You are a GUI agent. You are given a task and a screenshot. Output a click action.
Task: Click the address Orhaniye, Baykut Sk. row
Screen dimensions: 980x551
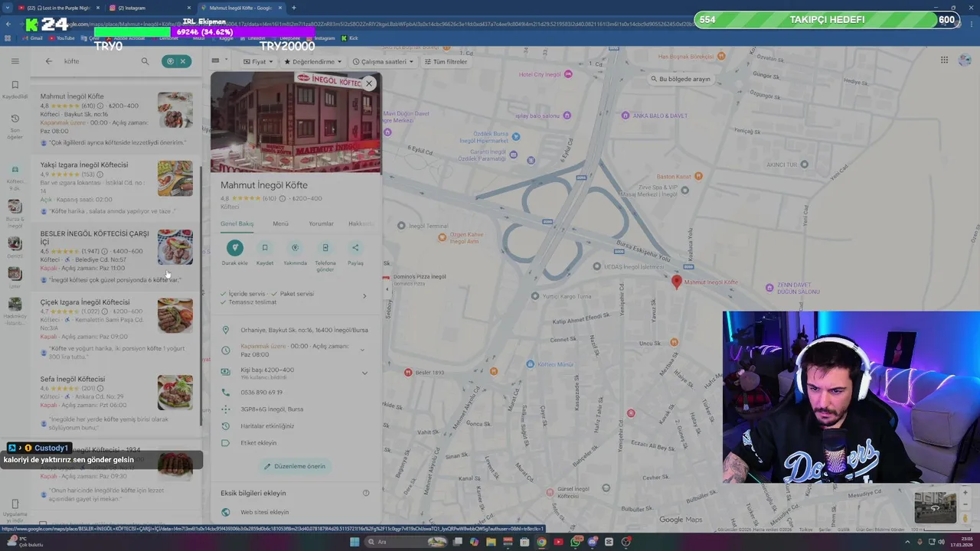click(x=295, y=331)
